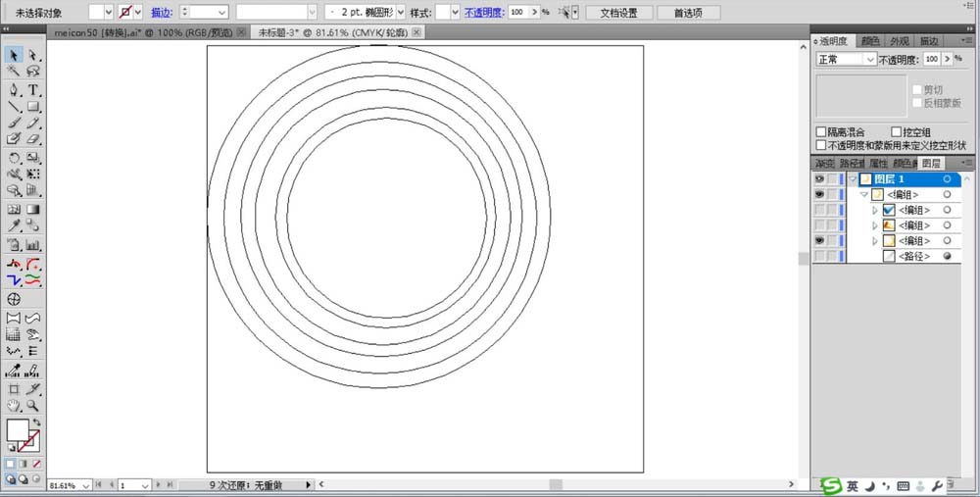The image size is (980, 497).
Task: Open the 外观 panel tab
Action: 900,41
